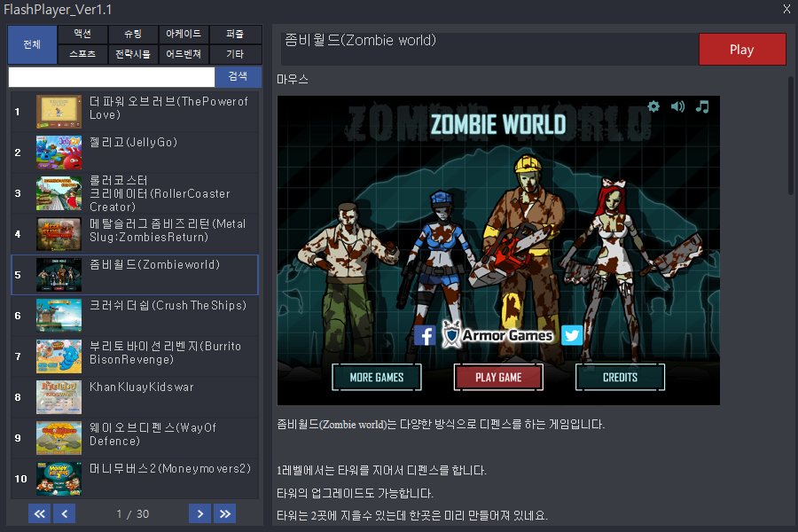Select the 아케이드 category tab
798x532 pixels.
[184, 34]
